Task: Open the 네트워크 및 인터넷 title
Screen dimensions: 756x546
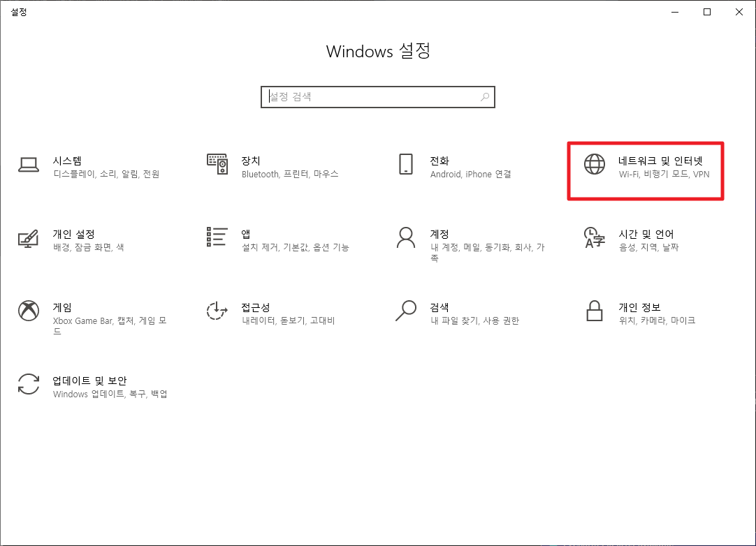Action: click(x=660, y=161)
